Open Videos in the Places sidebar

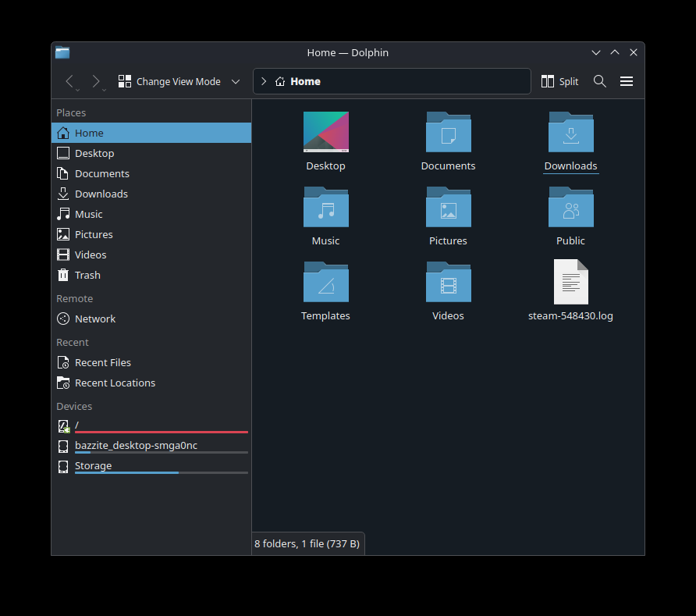151,255
